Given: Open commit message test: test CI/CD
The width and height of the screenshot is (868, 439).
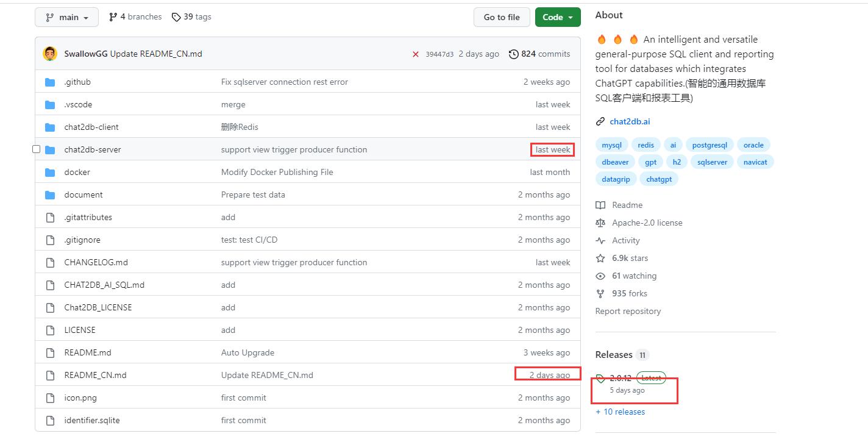Looking at the screenshot, I should pos(249,240).
